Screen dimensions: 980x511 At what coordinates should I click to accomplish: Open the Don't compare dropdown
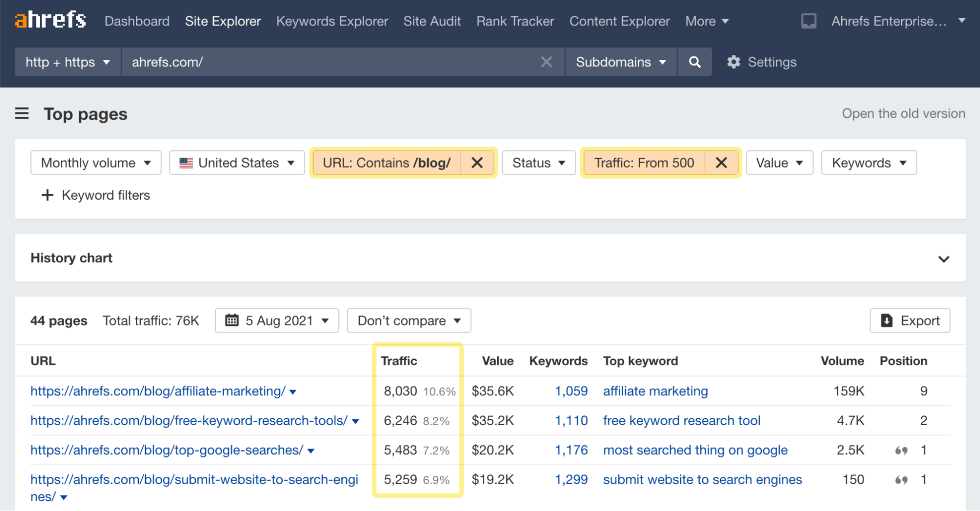[x=409, y=321]
